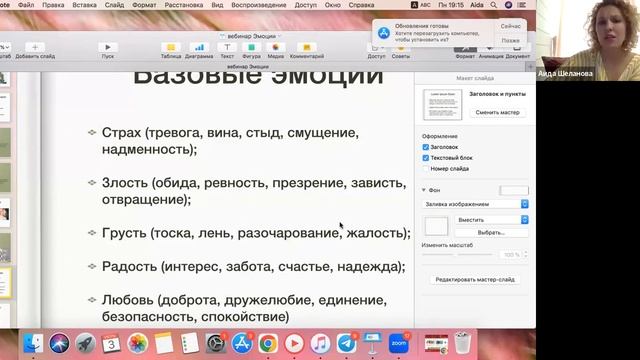Click the add tab plus button at far right
Screen dimensions: 640x360
coord(530,67)
